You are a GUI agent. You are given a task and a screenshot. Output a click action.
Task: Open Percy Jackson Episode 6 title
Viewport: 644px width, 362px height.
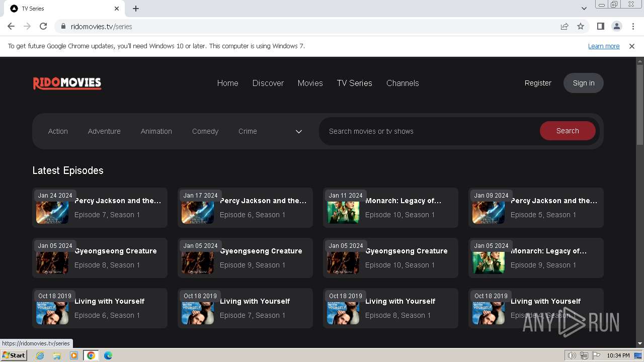[263, 201]
